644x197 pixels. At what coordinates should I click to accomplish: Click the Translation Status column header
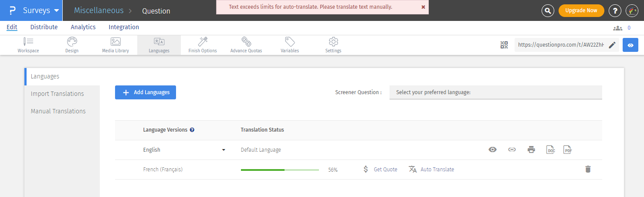[x=262, y=130]
